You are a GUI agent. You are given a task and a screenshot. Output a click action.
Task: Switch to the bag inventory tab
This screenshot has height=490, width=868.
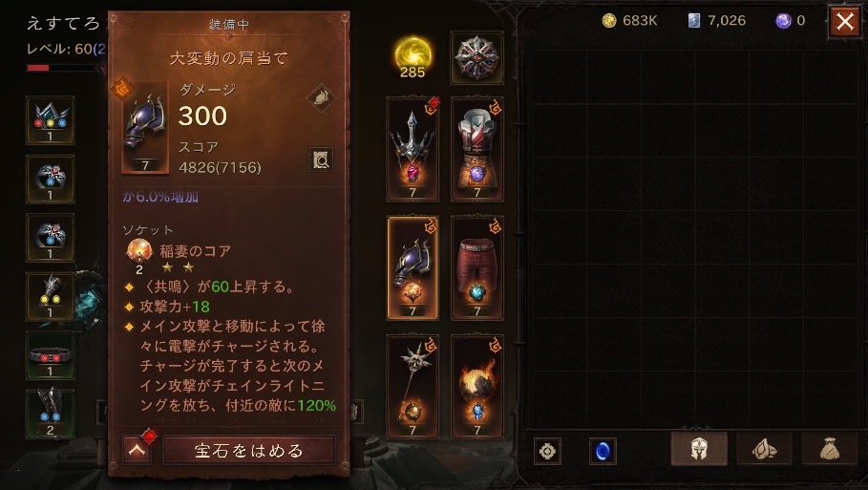pyautogui.click(x=830, y=449)
